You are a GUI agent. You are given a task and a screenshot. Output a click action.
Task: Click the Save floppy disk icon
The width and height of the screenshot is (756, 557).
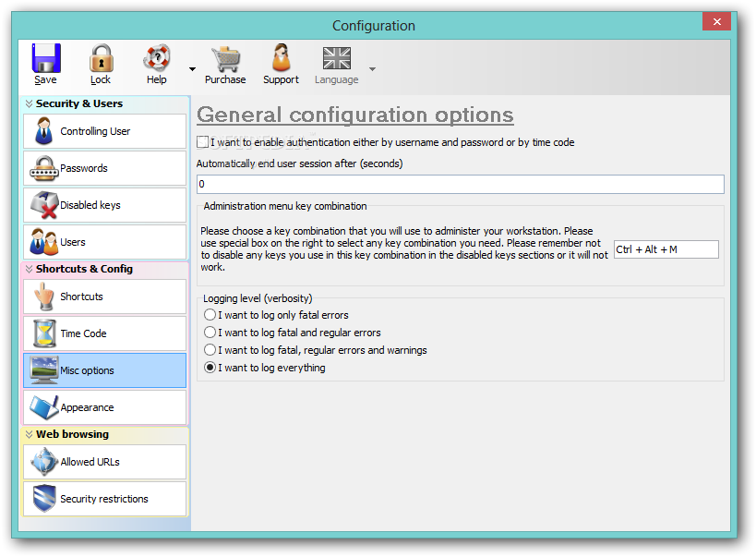point(46,58)
